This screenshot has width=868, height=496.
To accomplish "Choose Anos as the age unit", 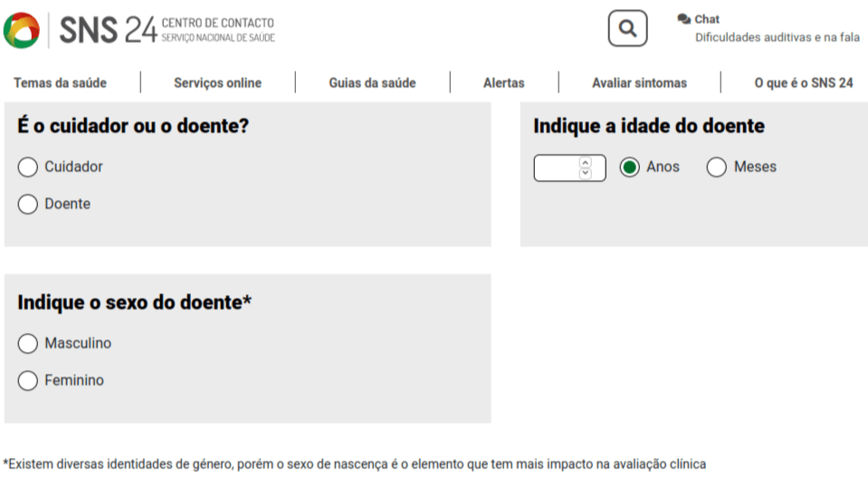I will point(630,167).
